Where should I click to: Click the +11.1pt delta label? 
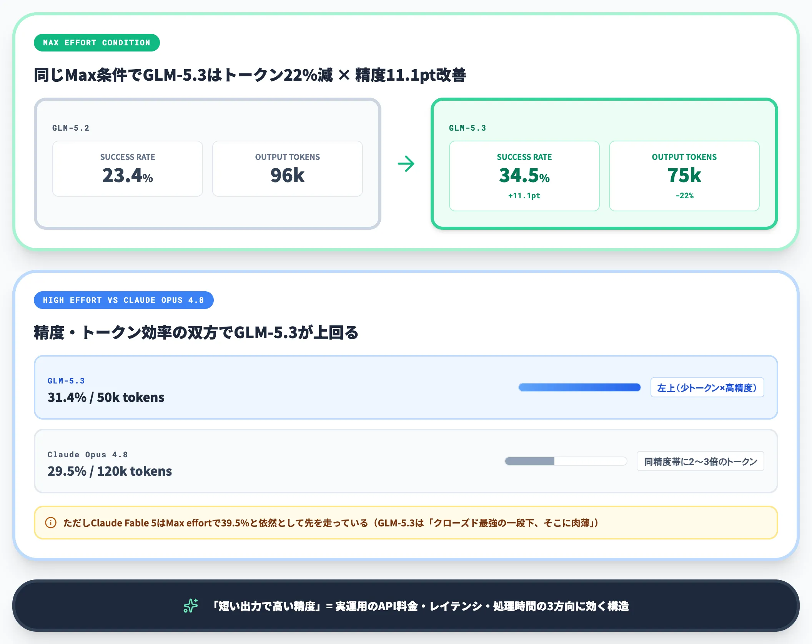point(524,196)
